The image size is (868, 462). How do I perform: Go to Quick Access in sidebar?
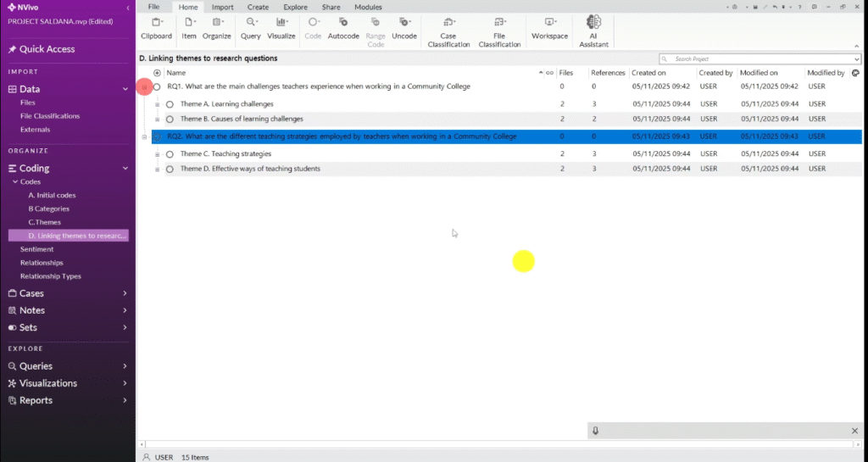click(x=47, y=49)
